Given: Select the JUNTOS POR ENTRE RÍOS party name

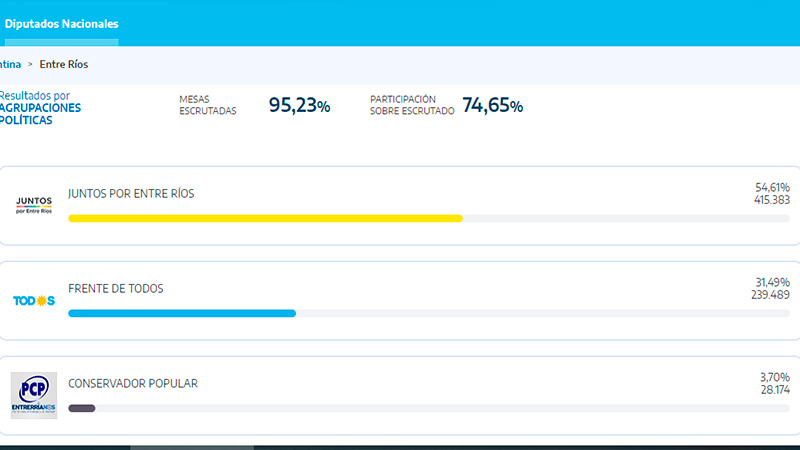Looking at the screenshot, I should click(131, 194).
